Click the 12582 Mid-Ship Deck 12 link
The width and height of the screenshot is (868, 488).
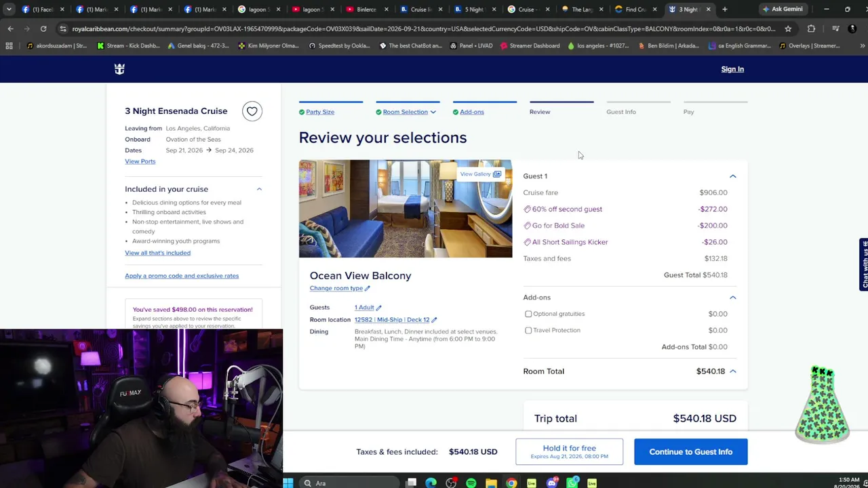[392, 320]
